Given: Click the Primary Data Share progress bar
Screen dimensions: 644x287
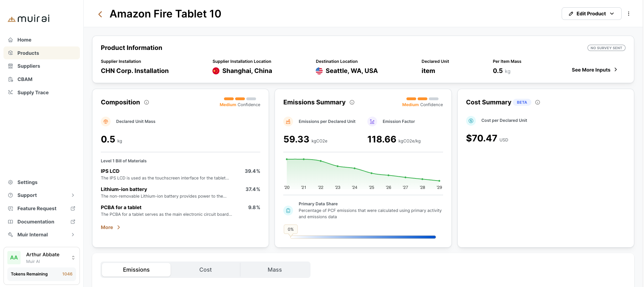Looking at the screenshot, I should (x=363, y=237).
